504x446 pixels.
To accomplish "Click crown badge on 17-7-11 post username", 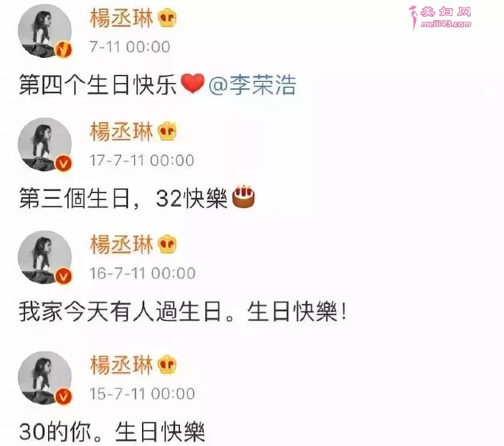I will pos(167,131).
